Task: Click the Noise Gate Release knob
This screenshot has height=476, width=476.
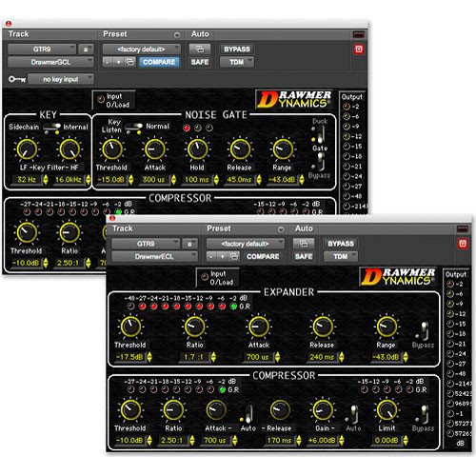Action: (240, 149)
